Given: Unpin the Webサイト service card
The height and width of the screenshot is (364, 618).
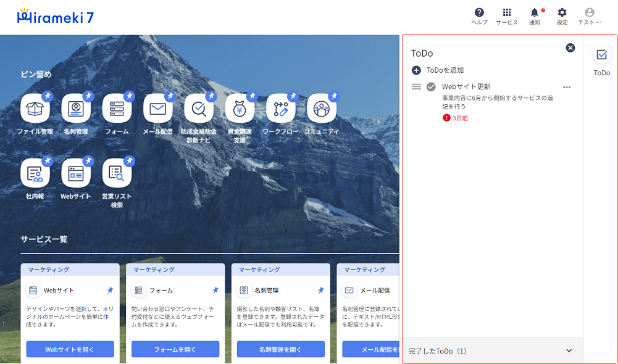Looking at the screenshot, I should [x=111, y=290].
